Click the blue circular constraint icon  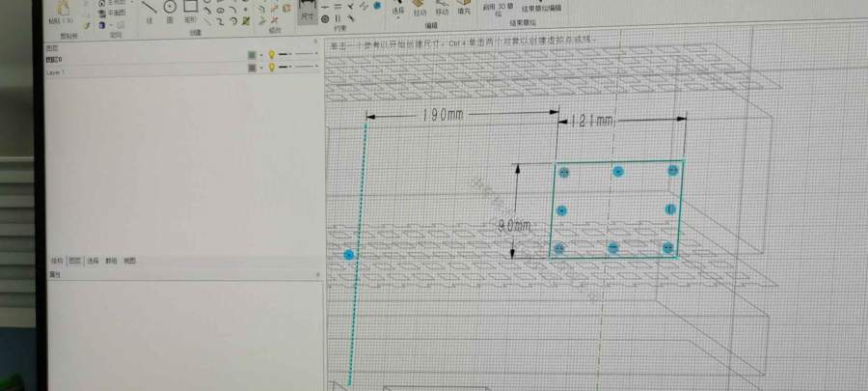click(x=377, y=6)
